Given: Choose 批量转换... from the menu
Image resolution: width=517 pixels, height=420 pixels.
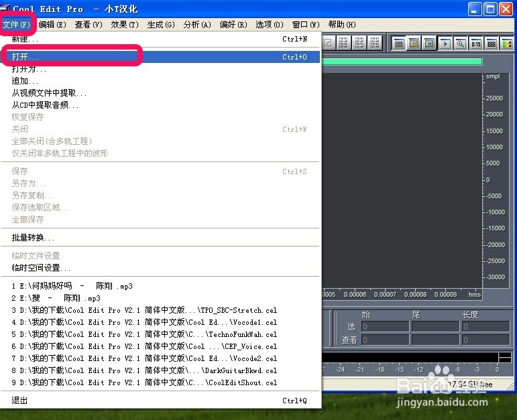Looking at the screenshot, I should [160, 238].
